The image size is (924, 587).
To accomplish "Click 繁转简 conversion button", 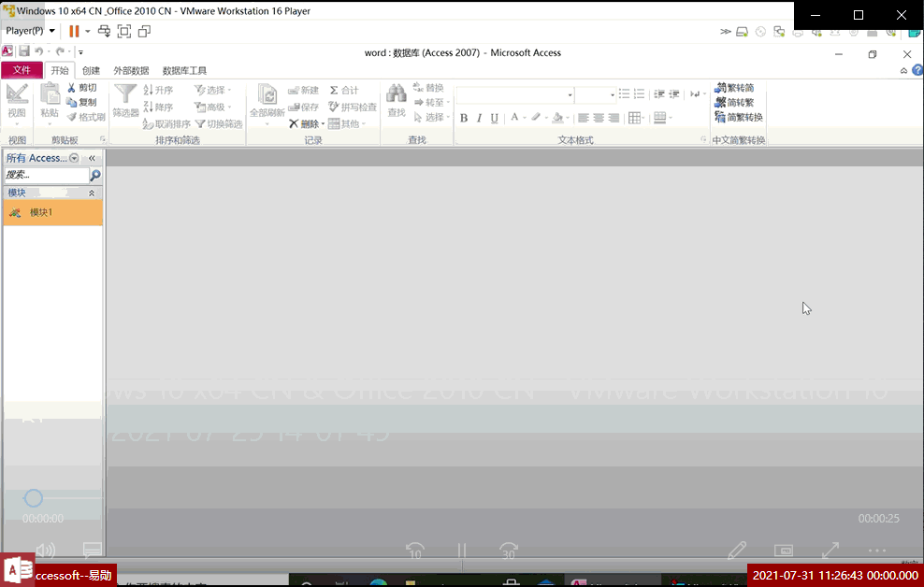I will (734, 88).
